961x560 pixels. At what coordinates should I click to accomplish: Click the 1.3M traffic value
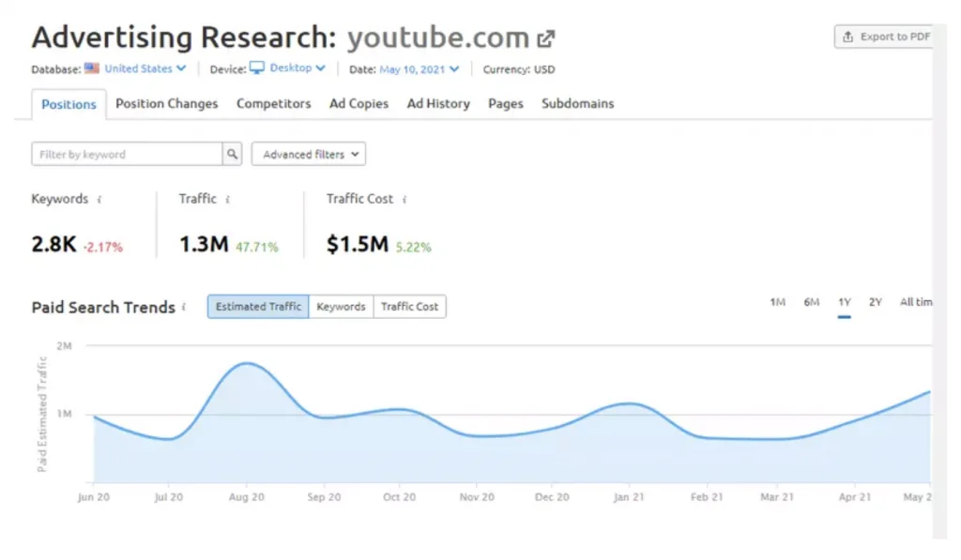[204, 244]
